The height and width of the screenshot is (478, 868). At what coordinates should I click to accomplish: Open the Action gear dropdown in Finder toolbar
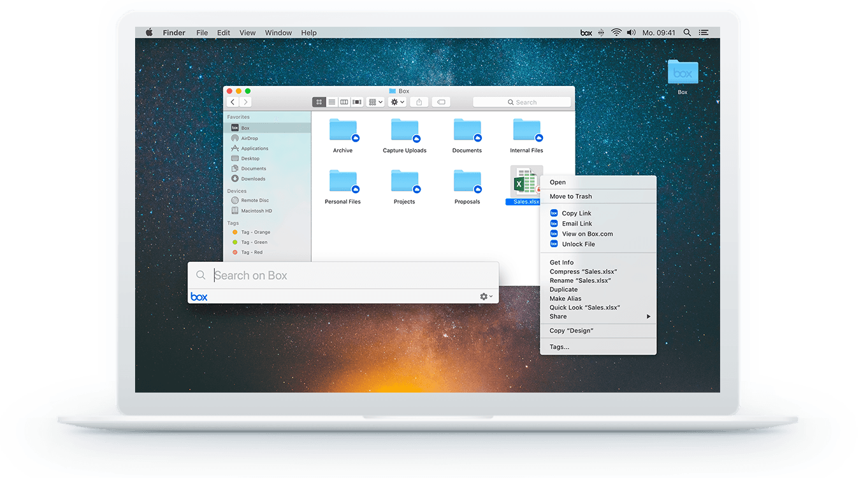397,102
